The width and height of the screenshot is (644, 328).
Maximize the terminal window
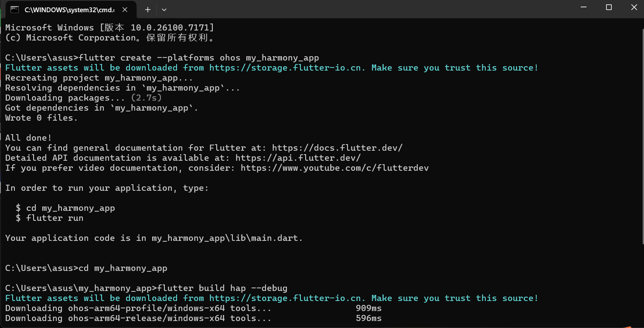click(609, 7)
